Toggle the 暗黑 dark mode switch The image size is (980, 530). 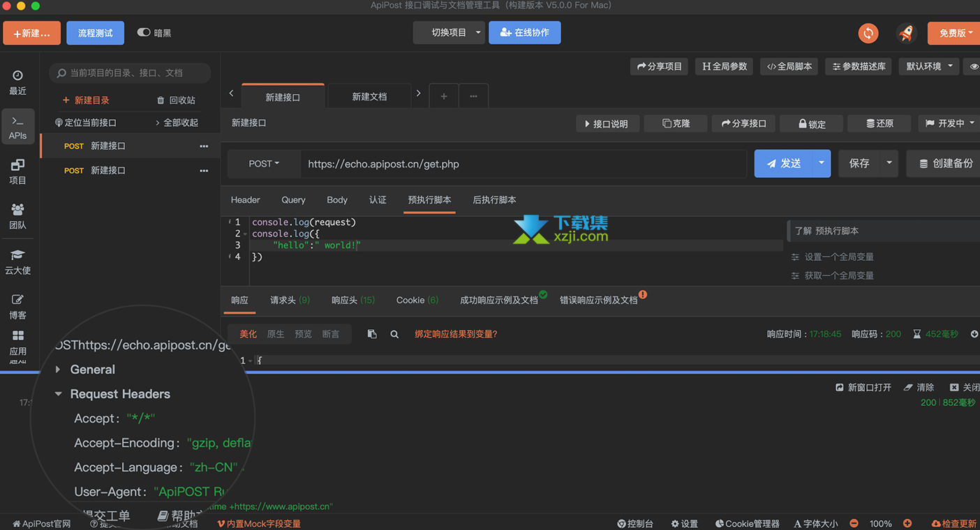[144, 33]
